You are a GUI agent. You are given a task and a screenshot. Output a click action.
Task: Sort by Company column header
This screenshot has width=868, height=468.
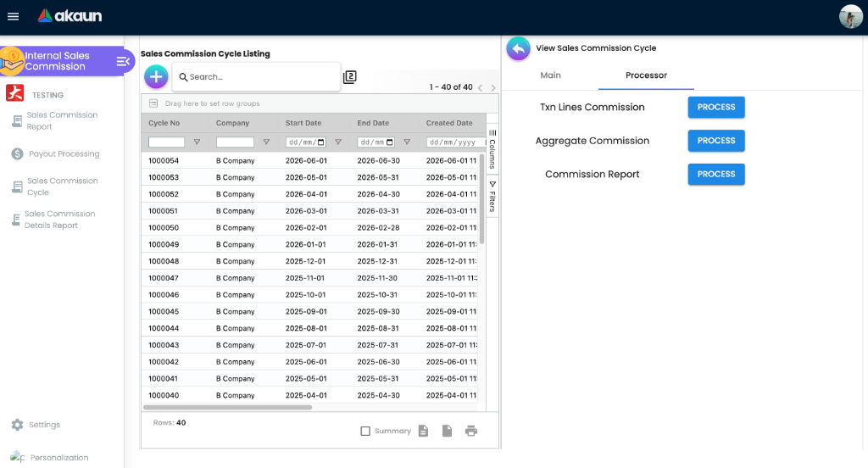232,123
